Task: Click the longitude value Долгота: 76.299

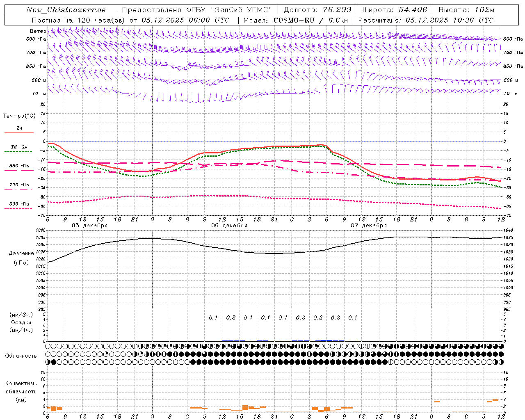Action: 317,10
